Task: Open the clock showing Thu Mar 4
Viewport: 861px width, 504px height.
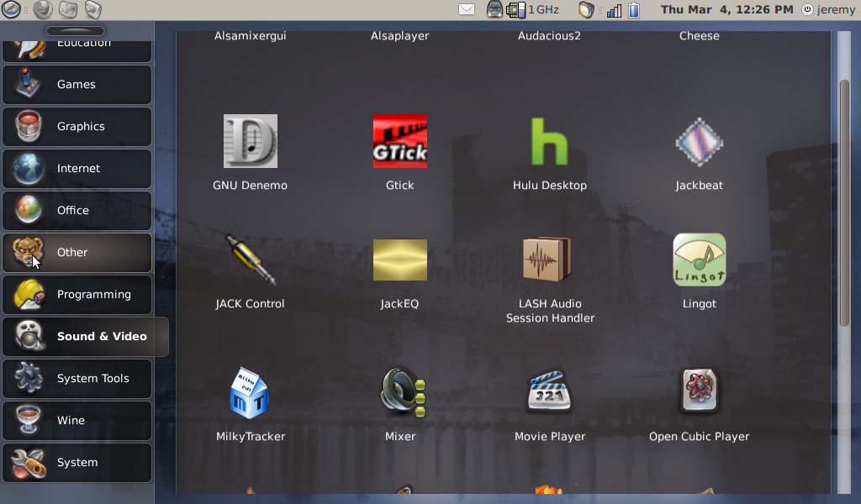Action: (726, 10)
